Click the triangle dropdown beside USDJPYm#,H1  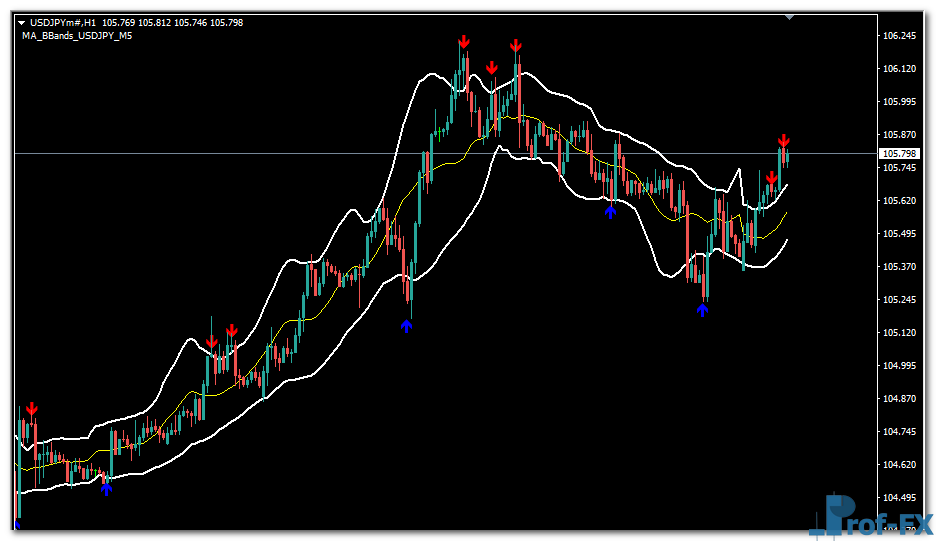(x=22, y=22)
